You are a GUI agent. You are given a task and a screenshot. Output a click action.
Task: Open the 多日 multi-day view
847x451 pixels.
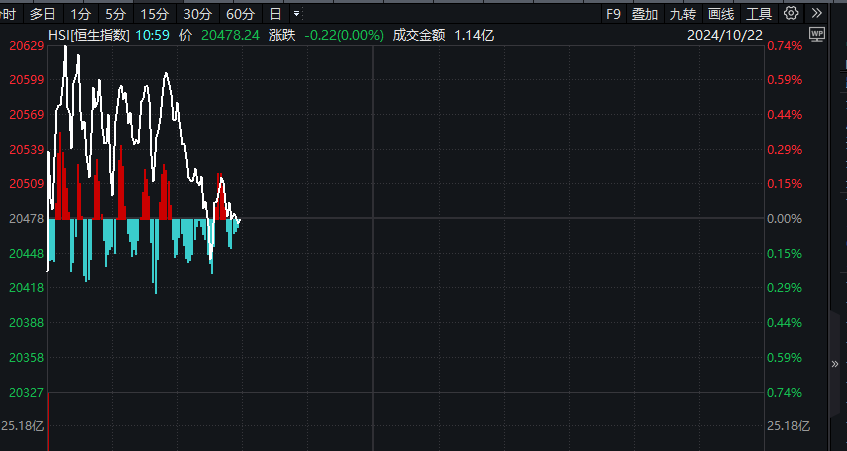click(42, 14)
